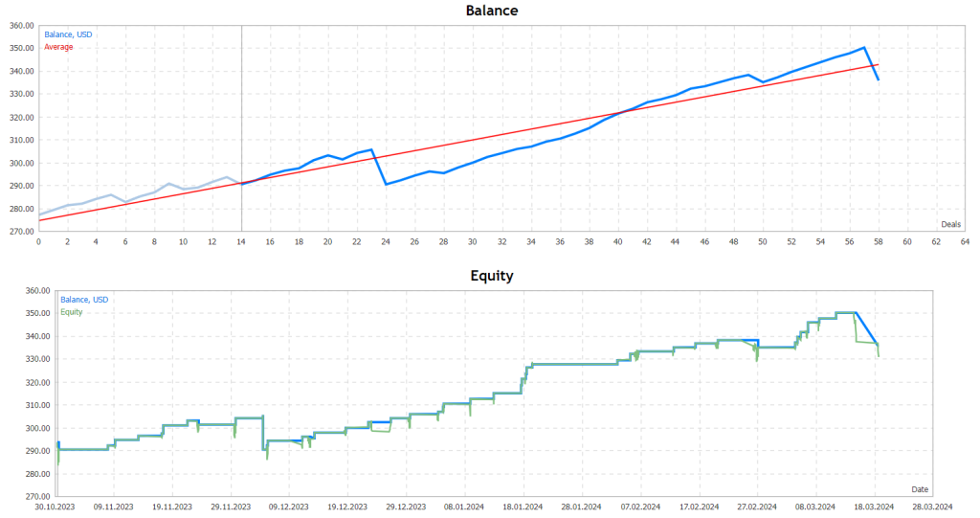Click the final balance point at deal 58

click(879, 79)
